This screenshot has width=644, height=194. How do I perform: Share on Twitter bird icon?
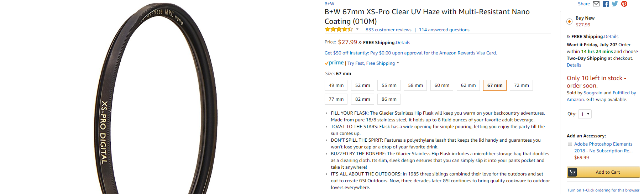click(x=615, y=4)
